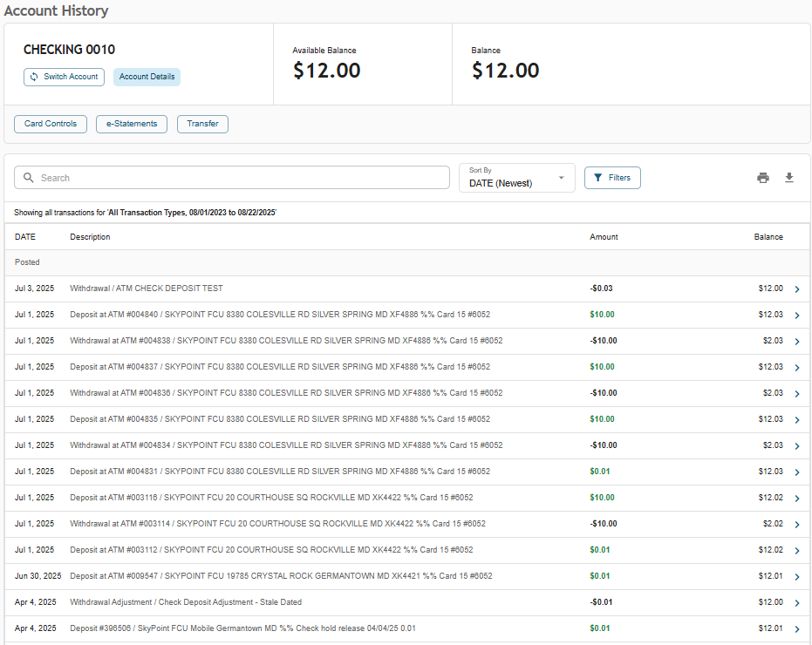Open the Filters button
The image size is (812, 645).
(612, 178)
